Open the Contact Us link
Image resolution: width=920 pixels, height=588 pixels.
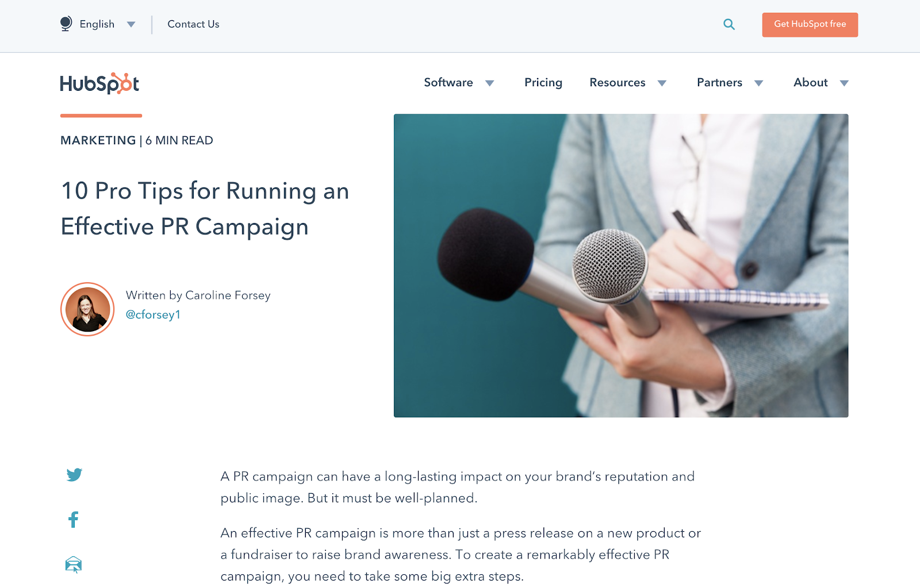tap(193, 24)
